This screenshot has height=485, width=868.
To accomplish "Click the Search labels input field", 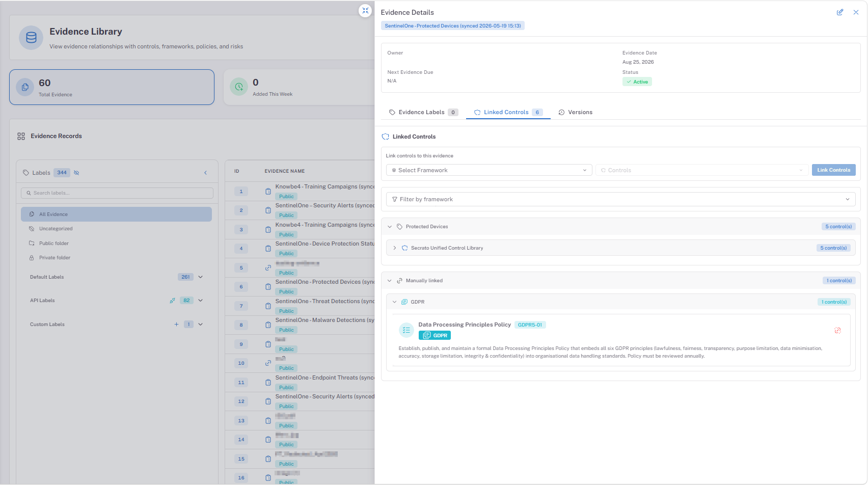I will (x=117, y=193).
